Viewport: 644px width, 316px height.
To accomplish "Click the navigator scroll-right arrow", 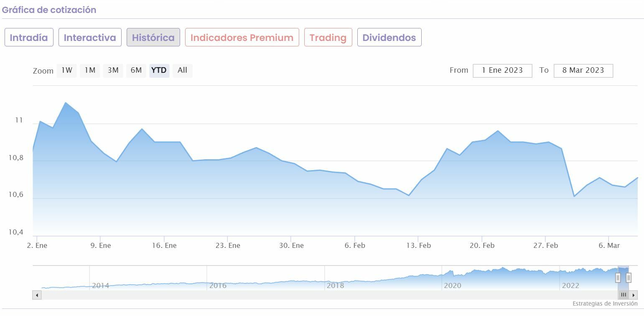I will coord(634,295).
